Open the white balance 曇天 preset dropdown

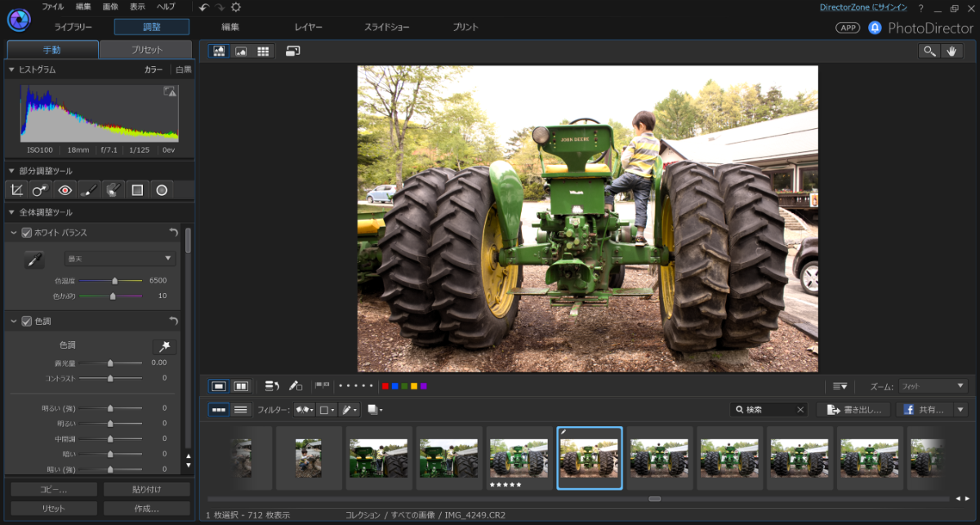pos(120,259)
